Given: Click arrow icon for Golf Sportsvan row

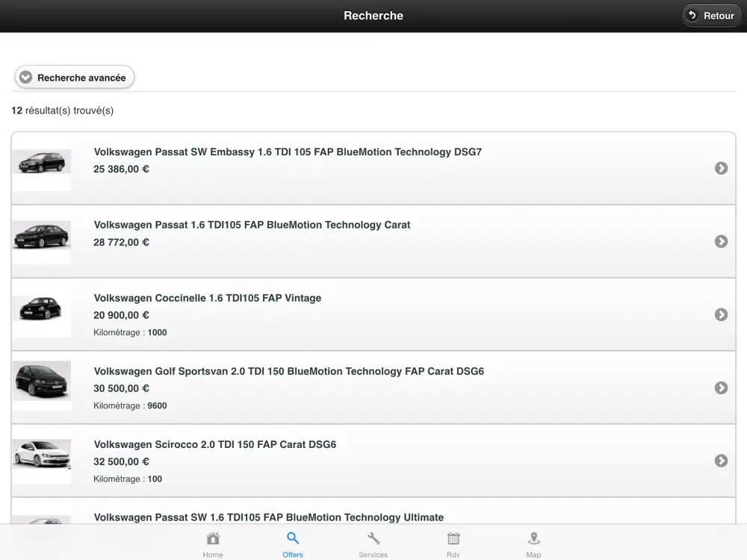Looking at the screenshot, I should coord(721,388).
